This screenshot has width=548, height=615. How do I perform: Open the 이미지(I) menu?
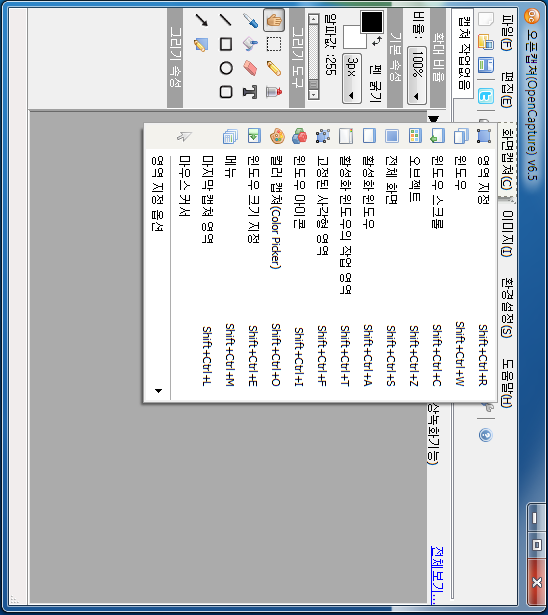[x=507, y=233]
